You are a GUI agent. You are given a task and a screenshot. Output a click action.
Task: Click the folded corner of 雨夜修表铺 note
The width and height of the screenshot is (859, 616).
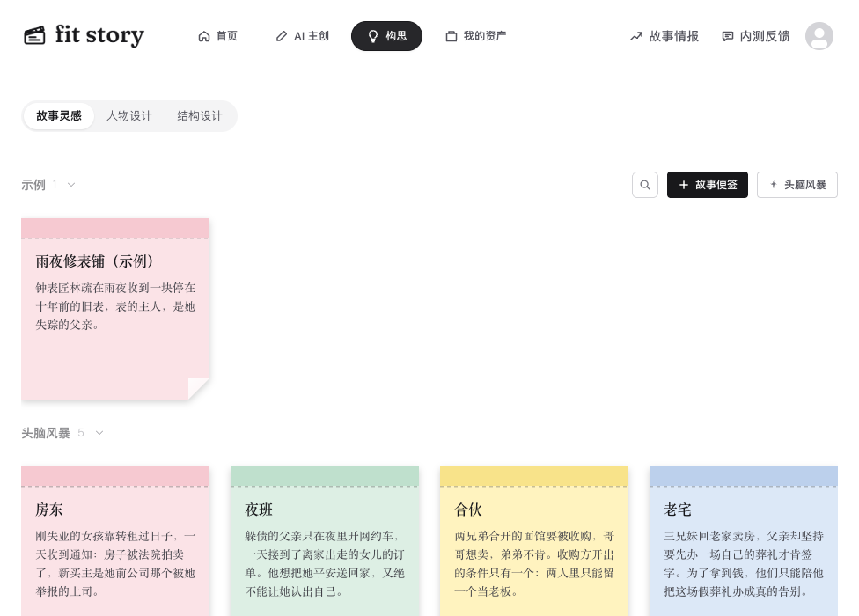[x=198, y=389]
